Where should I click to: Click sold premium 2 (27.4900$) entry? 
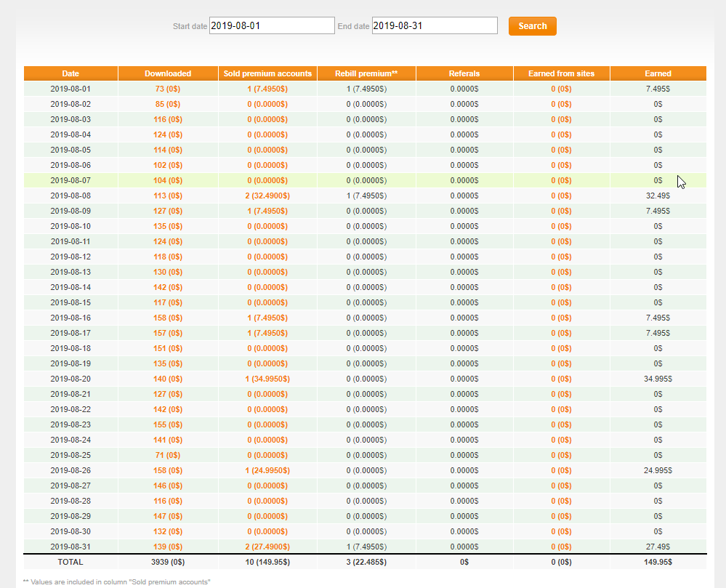(267, 547)
